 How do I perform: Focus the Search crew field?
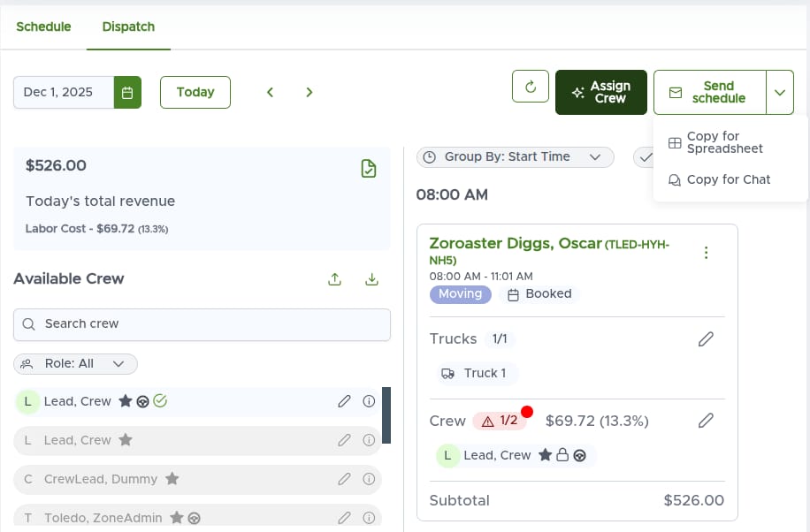tap(202, 324)
